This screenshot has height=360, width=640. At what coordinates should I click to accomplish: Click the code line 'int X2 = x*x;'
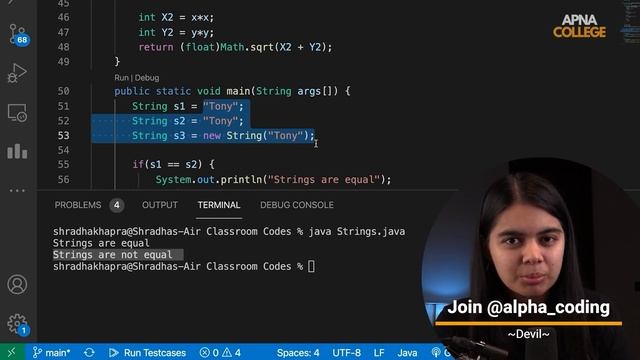pyautogui.click(x=176, y=18)
